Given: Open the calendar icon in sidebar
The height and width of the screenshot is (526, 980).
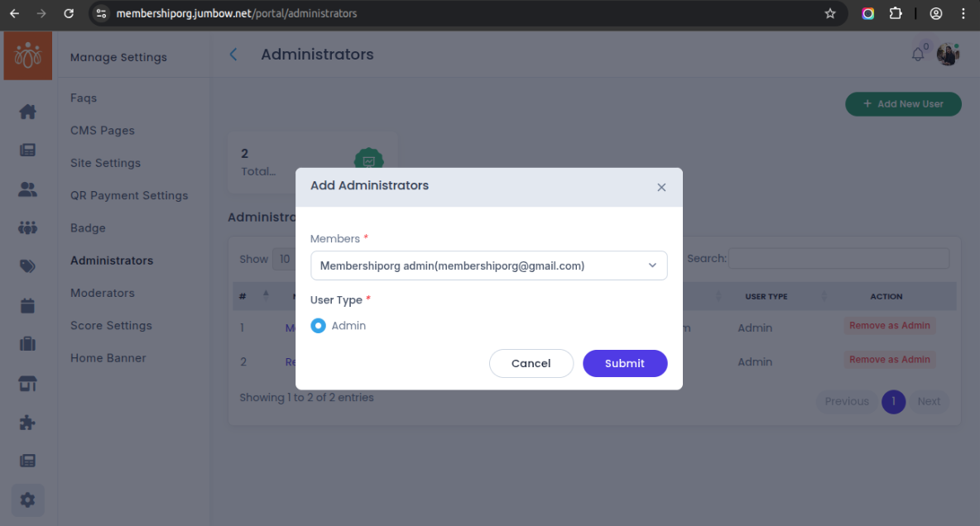Looking at the screenshot, I should pyautogui.click(x=27, y=305).
